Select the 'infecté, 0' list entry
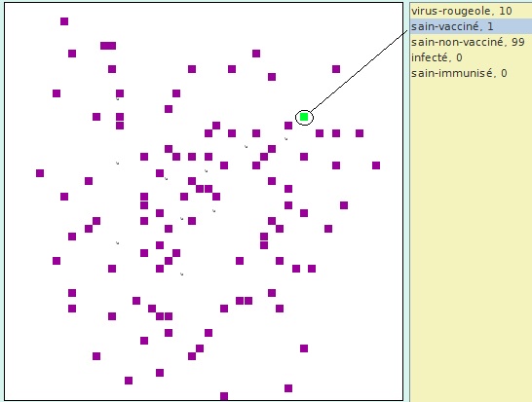 [x=471, y=58]
